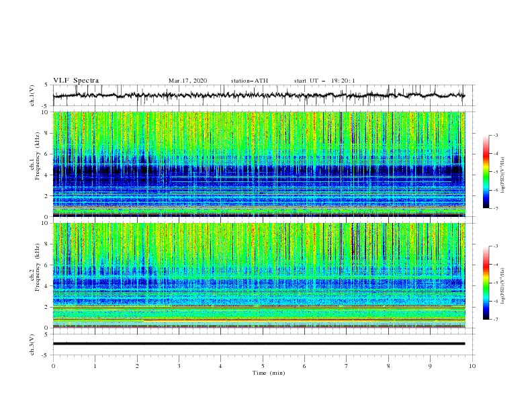Select the "Mar.17, 2020" date text
The width and height of the screenshot is (532, 411).
click(187, 81)
